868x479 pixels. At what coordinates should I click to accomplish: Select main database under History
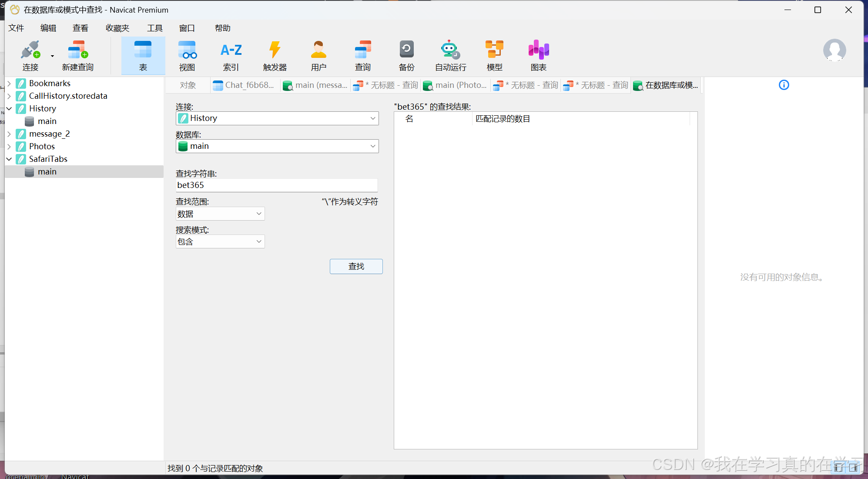(x=47, y=121)
